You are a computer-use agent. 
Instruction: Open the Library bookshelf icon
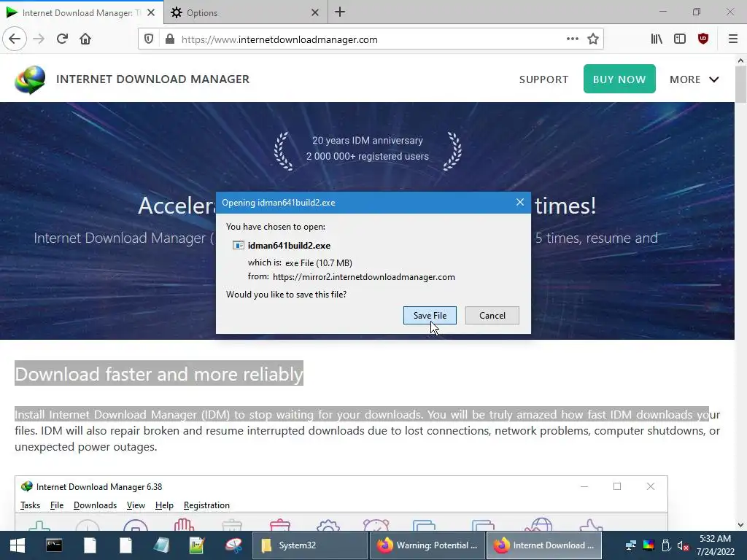(x=657, y=39)
